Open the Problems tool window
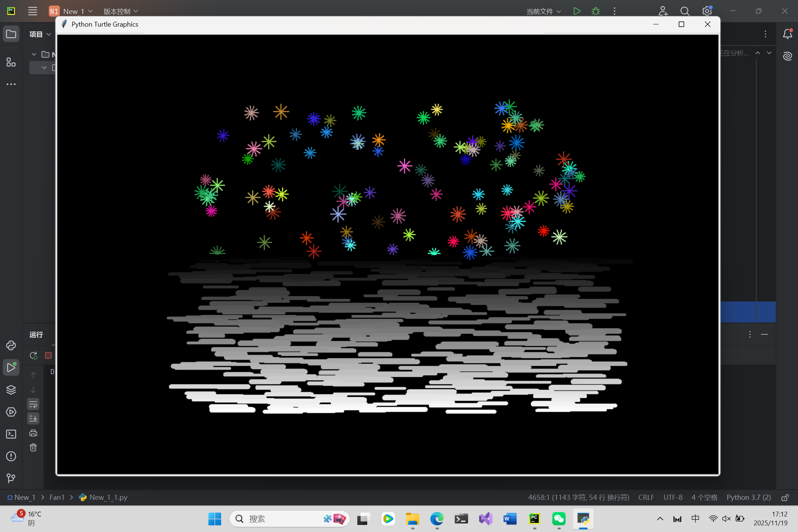 tap(11, 456)
